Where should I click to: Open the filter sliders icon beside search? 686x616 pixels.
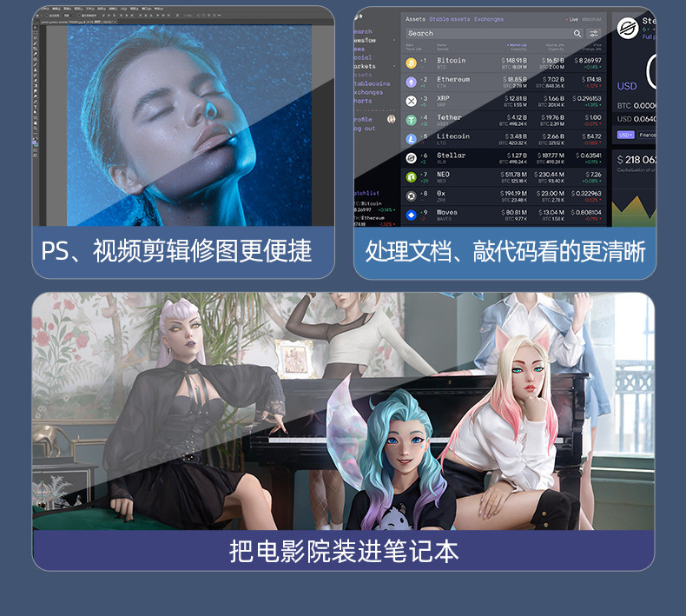(594, 34)
